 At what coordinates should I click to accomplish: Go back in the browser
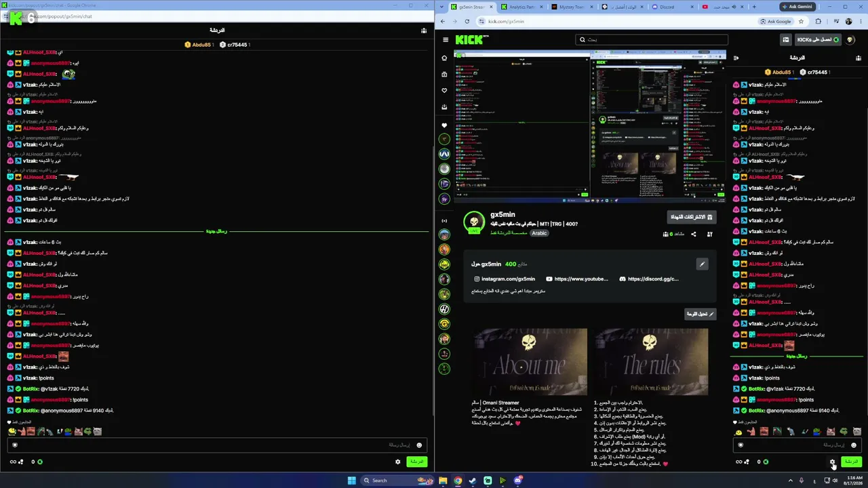coord(443,21)
